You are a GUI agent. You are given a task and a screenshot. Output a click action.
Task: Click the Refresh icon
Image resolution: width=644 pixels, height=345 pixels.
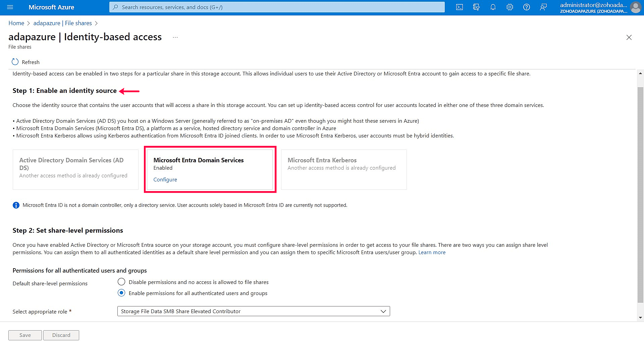tap(15, 62)
